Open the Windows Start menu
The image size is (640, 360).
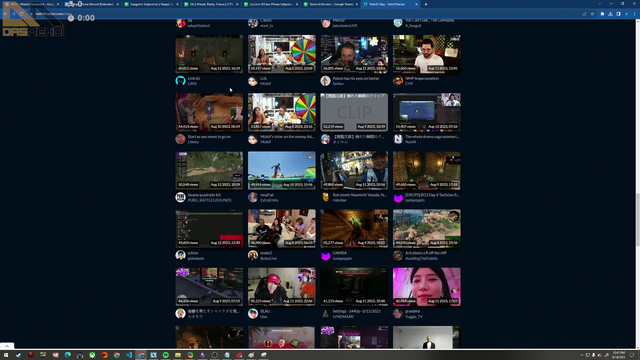(6, 355)
